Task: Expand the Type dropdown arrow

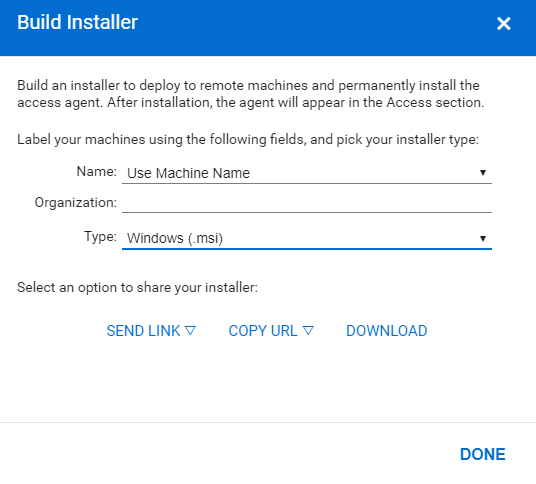Action: tap(483, 238)
